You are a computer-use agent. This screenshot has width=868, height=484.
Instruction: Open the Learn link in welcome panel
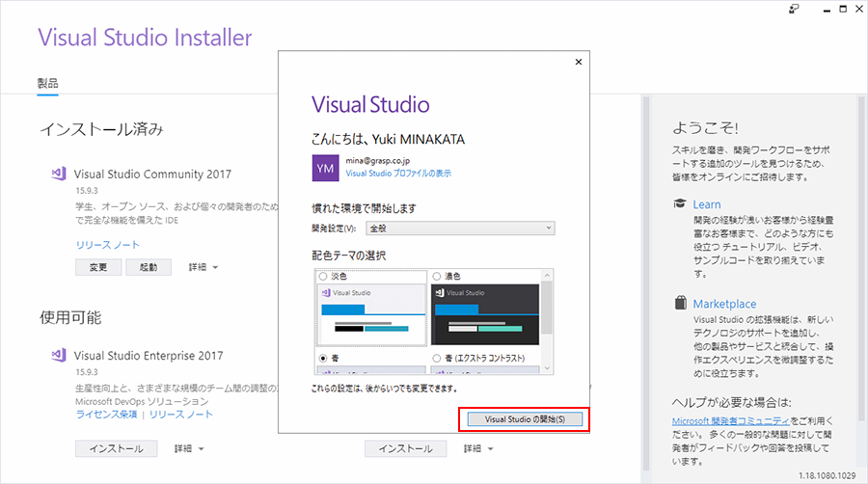click(x=707, y=204)
